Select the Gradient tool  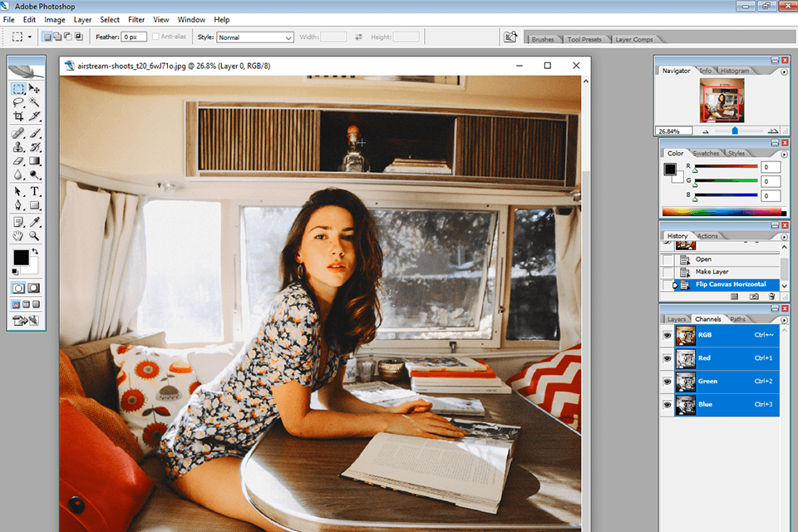click(x=34, y=161)
